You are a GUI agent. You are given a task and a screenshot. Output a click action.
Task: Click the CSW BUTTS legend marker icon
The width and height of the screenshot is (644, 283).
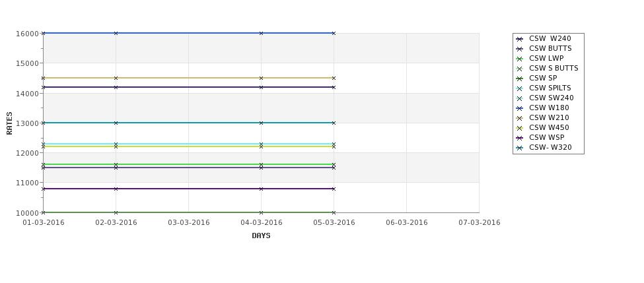520,49
